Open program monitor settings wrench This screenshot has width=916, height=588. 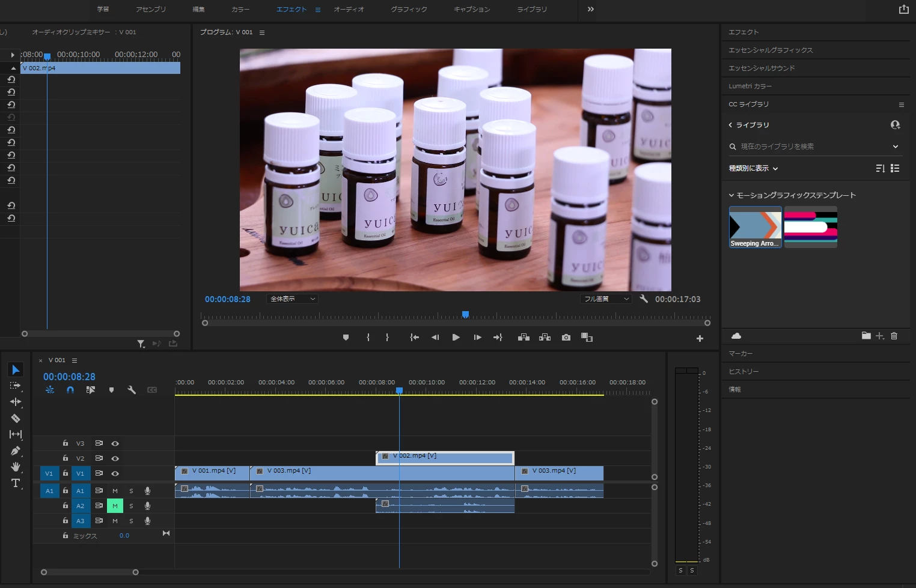[x=644, y=299]
